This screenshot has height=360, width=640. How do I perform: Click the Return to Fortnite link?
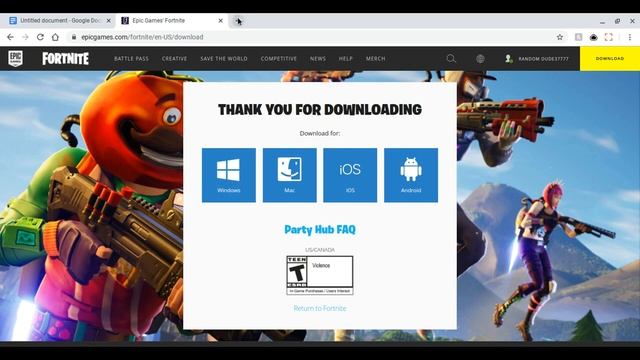(320, 308)
